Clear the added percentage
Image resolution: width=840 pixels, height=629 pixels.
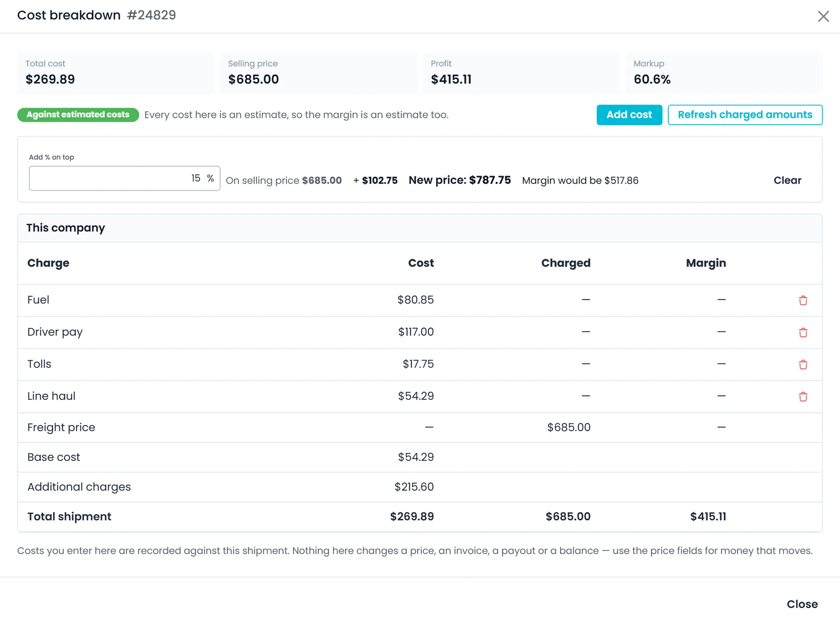point(787,180)
